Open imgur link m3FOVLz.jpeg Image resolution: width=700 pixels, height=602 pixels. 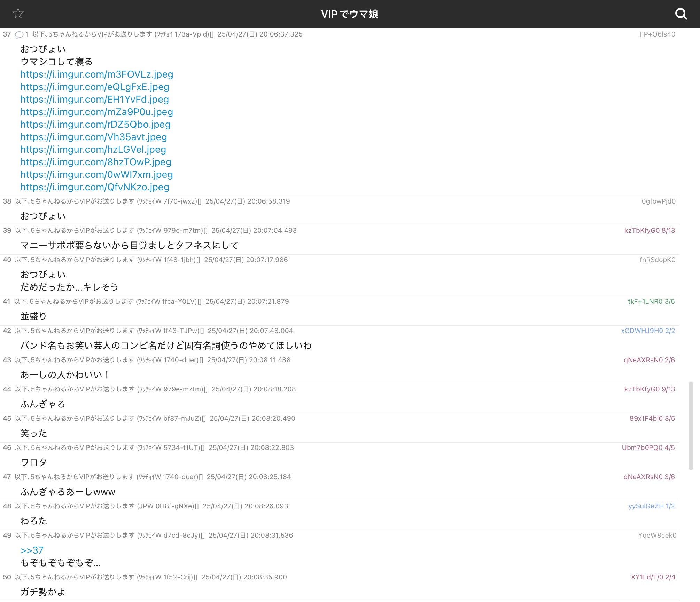point(96,74)
